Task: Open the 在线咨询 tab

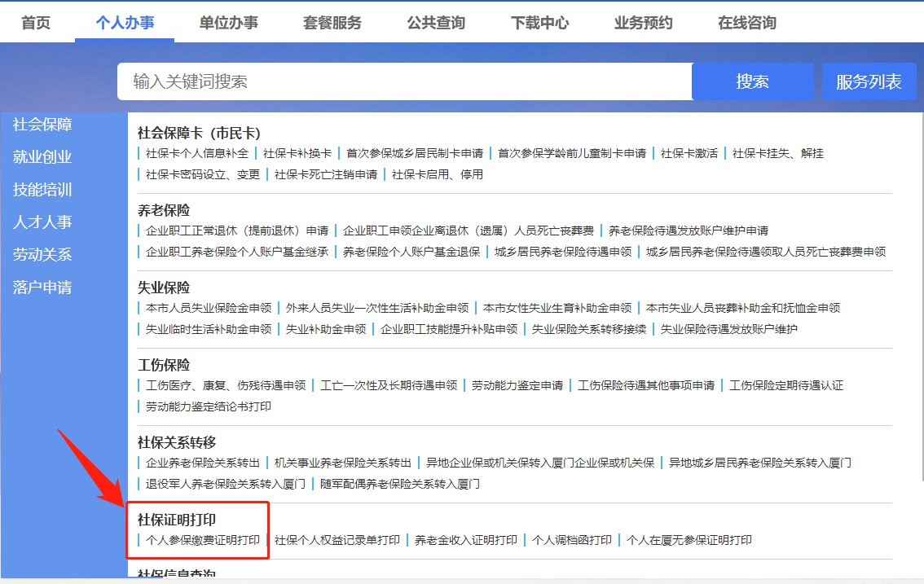Action: click(x=746, y=23)
